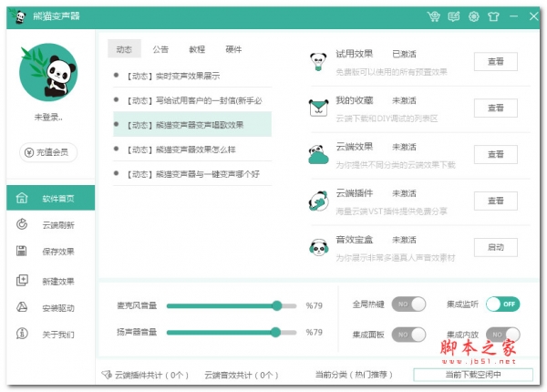Toggle the 集成内放 switch
547x392 pixels.
[x=503, y=335]
